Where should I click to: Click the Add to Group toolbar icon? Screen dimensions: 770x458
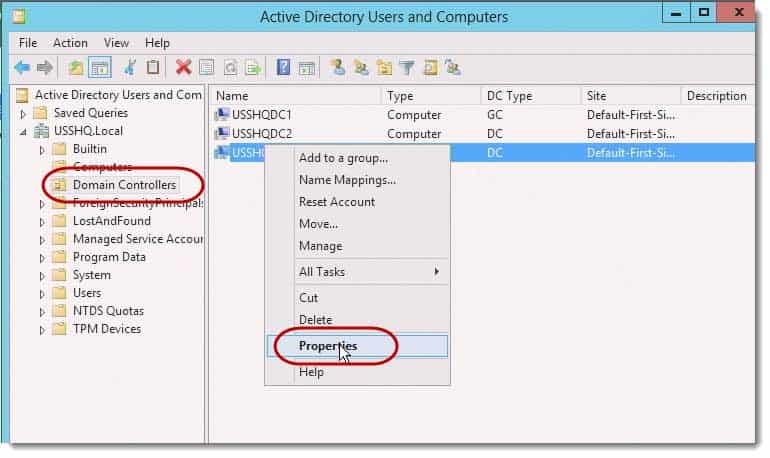coord(453,67)
